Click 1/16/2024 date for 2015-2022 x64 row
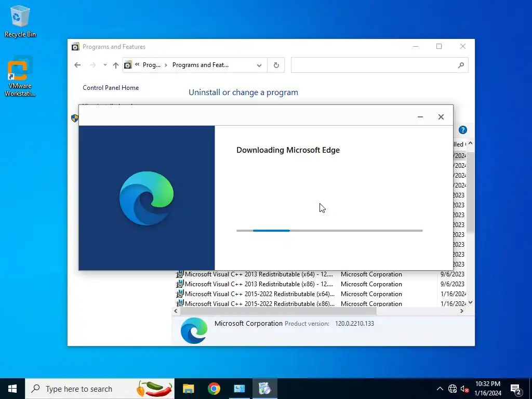532x399 pixels. click(x=453, y=294)
